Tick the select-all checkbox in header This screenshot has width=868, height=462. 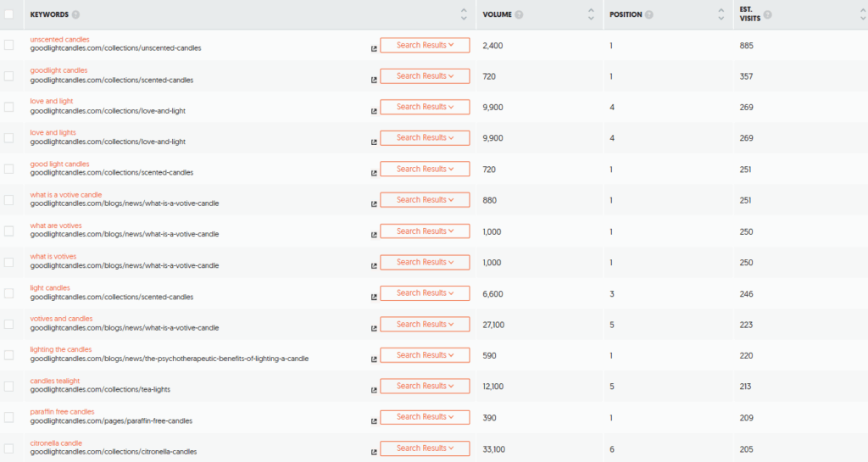click(8, 14)
